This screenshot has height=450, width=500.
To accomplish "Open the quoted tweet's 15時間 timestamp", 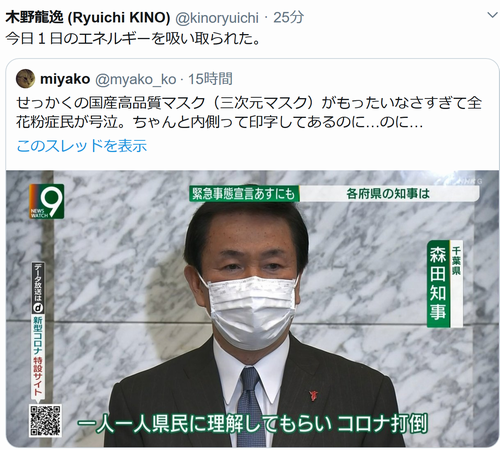I will pyautogui.click(x=210, y=79).
